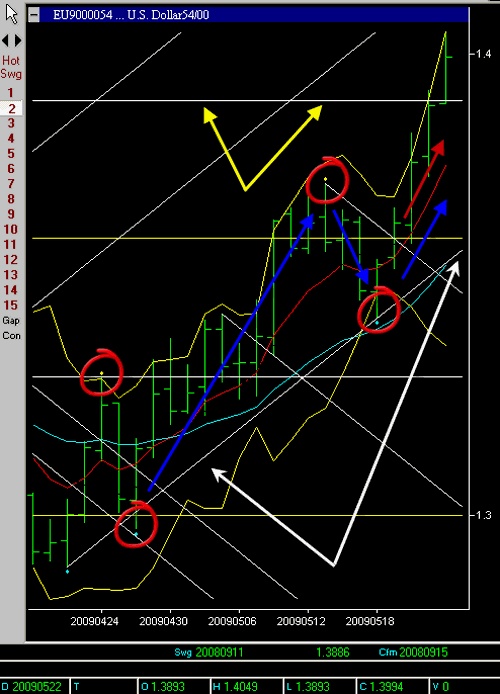Viewport: 500px width, 694px height.
Task: Click the Swg 20080911 status field
Action: click(209, 652)
